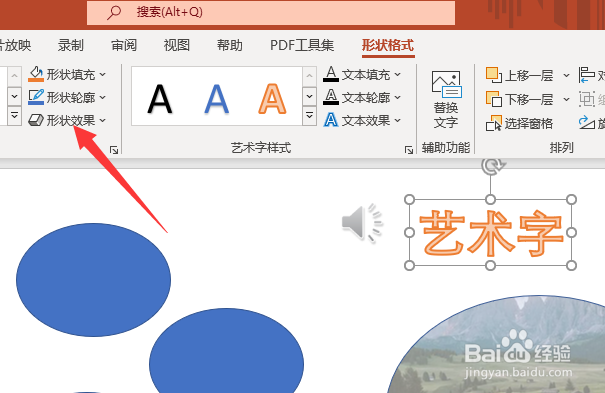Click the rotate objects icon
The image size is (605, 393).
pos(586,123)
